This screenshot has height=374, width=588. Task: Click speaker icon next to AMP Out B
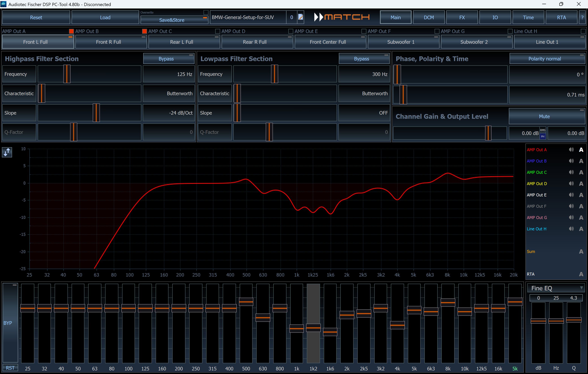[571, 161]
